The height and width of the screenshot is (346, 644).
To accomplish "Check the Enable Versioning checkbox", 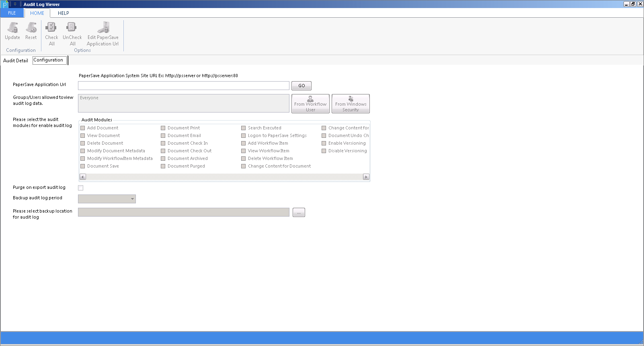I will [324, 143].
